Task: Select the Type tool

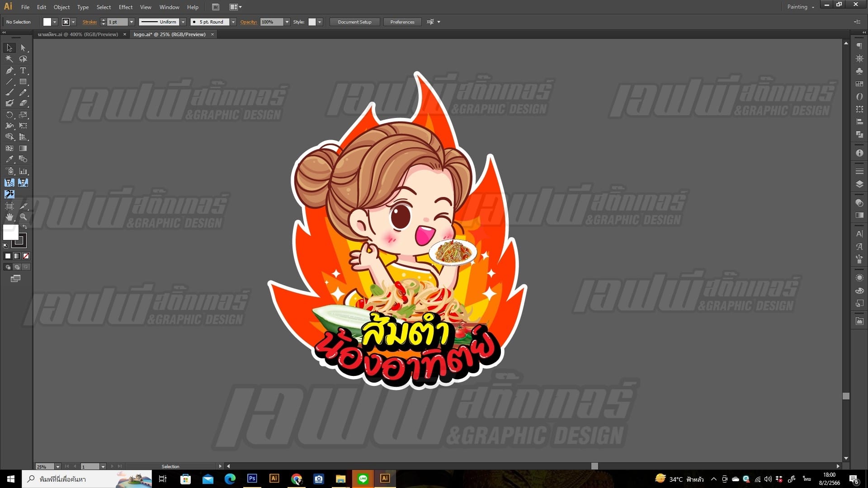Action: 23,70
